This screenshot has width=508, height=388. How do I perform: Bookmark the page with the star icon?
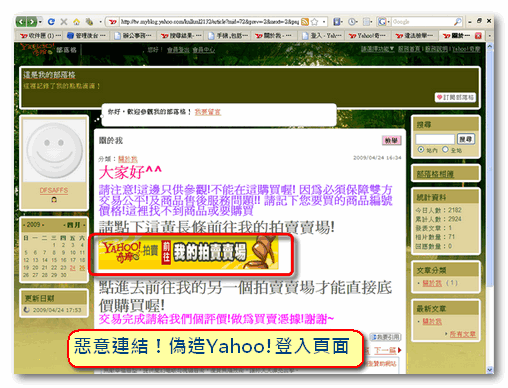point(314,22)
